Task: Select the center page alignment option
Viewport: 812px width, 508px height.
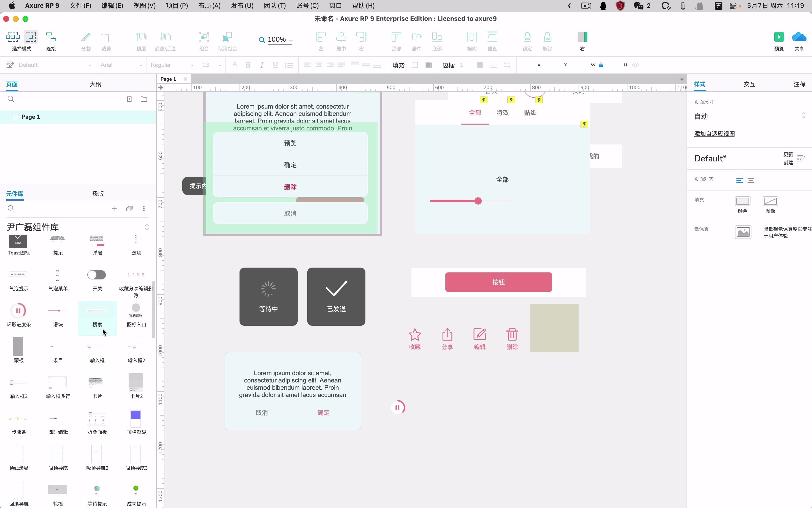Action: point(751,180)
